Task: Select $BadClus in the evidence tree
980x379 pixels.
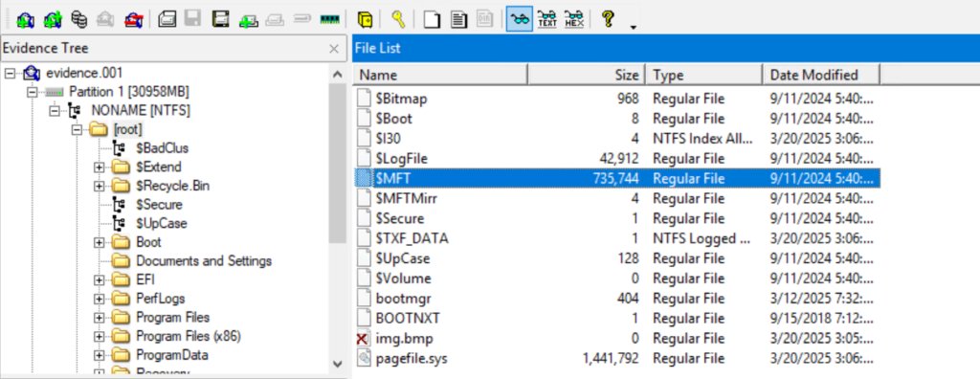Action: pyautogui.click(x=162, y=148)
